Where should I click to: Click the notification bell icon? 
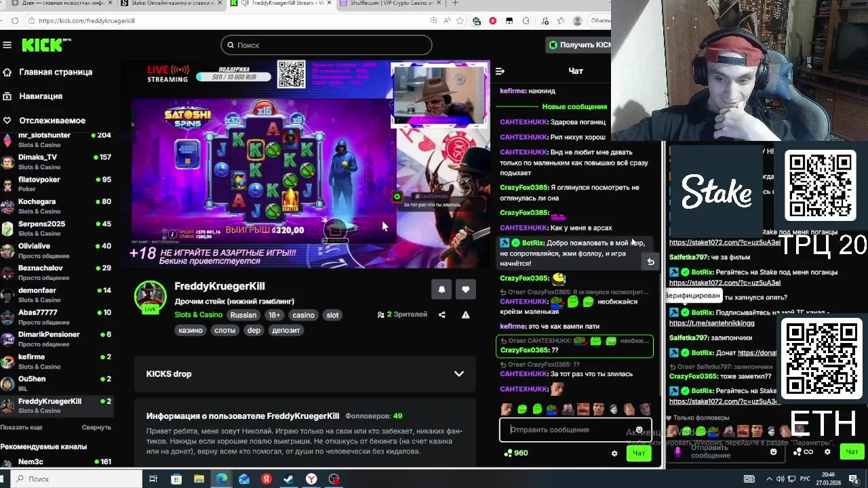point(441,289)
